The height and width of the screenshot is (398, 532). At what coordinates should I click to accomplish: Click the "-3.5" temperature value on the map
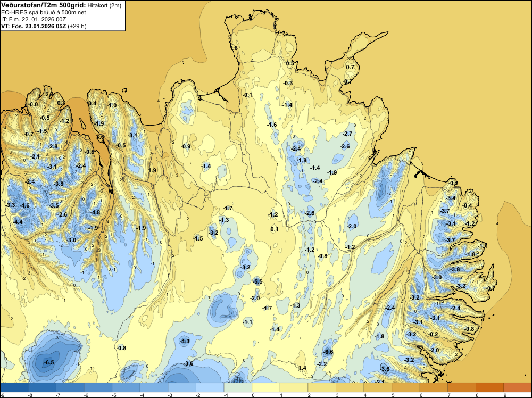point(54,205)
